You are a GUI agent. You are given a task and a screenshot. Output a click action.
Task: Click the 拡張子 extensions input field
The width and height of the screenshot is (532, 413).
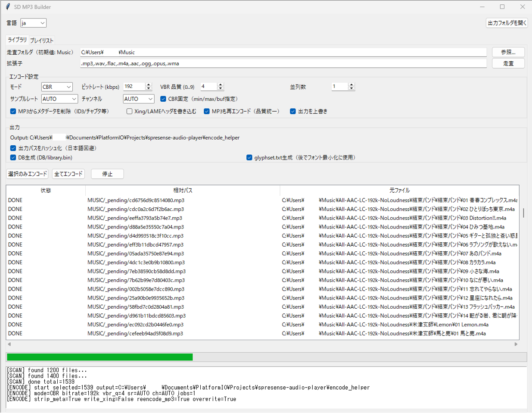(x=283, y=63)
